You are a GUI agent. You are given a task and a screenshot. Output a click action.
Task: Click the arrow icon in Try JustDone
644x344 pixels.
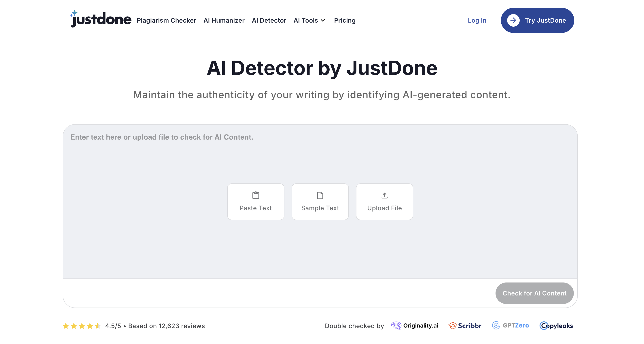[513, 20]
